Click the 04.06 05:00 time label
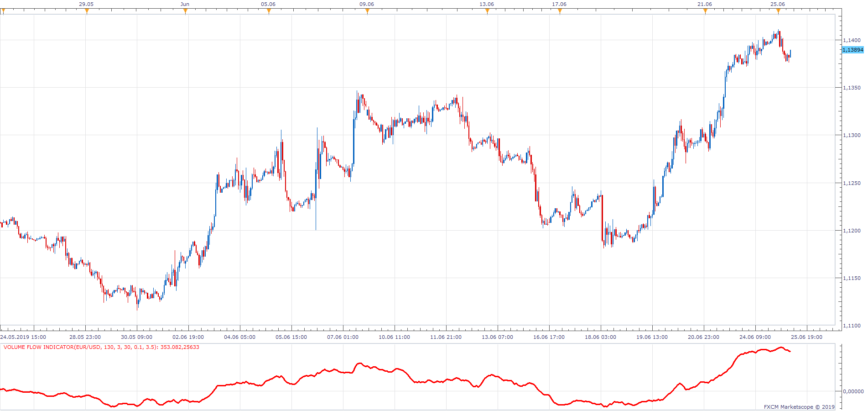Viewport: 868px width, 411px height. 239,337
